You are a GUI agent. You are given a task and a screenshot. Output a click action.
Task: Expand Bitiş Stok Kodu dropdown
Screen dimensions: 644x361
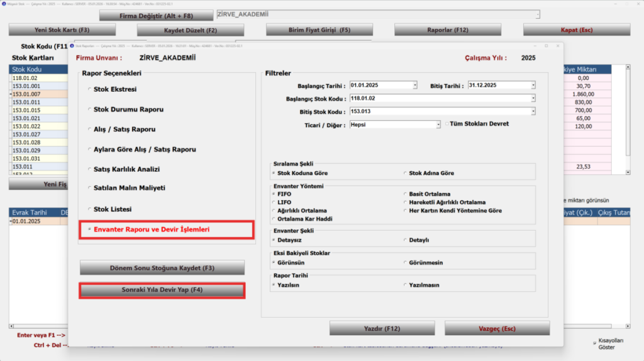[533, 111]
